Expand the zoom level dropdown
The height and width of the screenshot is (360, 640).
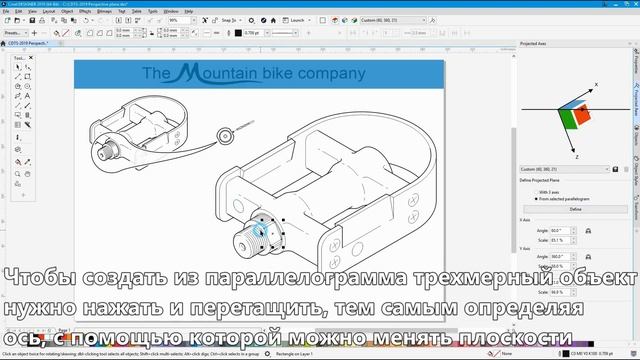[194, 20]
